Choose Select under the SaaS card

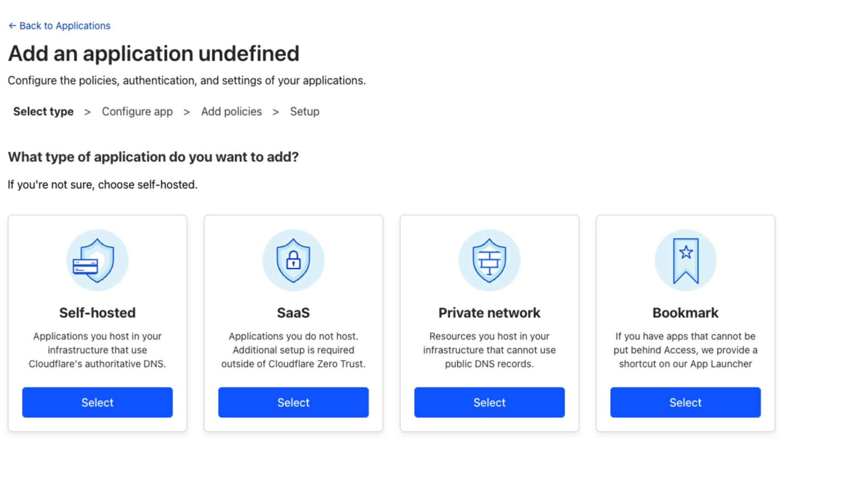[294, 402]
